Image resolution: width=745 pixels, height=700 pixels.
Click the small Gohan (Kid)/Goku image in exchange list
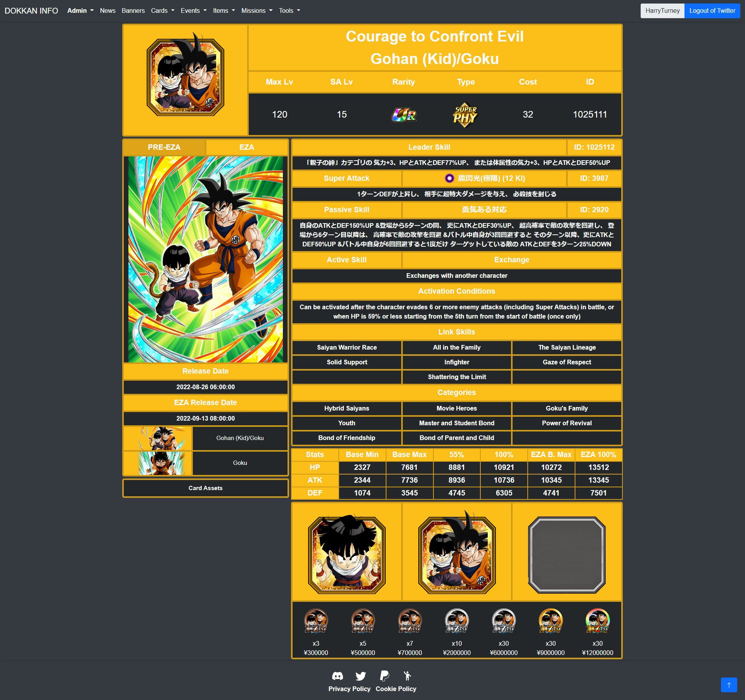[x=158, y=438]
